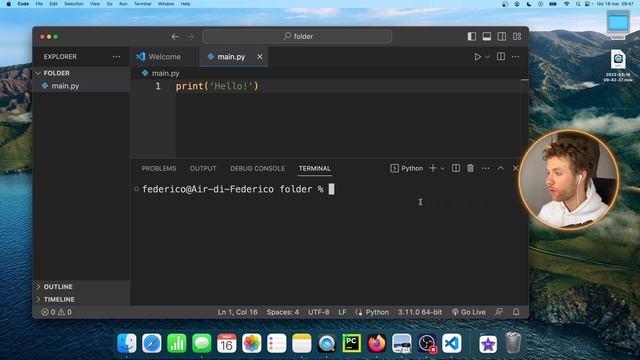The height and width of the screenshot is (360, 640).
Task: Toggle the secondary sidebar layout icon
Action: [502, 36]
